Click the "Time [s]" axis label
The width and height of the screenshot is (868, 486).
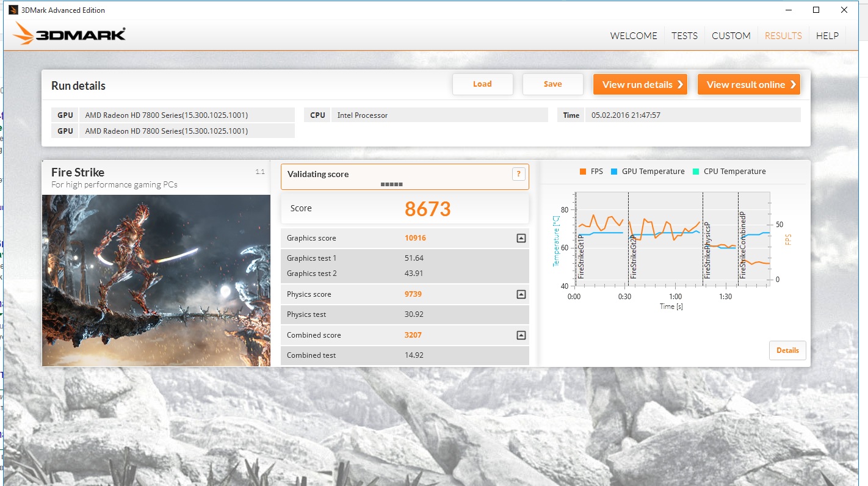(x=671, y=306)
